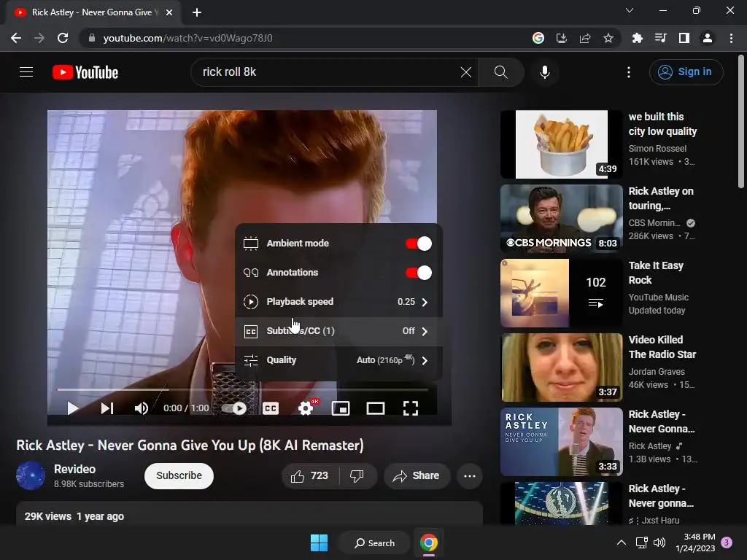Open the Revideo channel avatar
The image size is (747, 560).
pos(31,475)
